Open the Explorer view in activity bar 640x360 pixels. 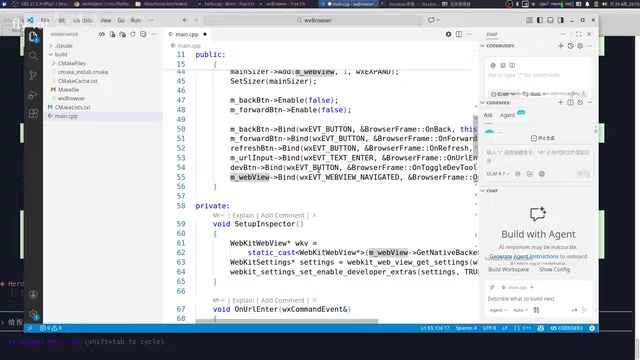tap(33, 37)
